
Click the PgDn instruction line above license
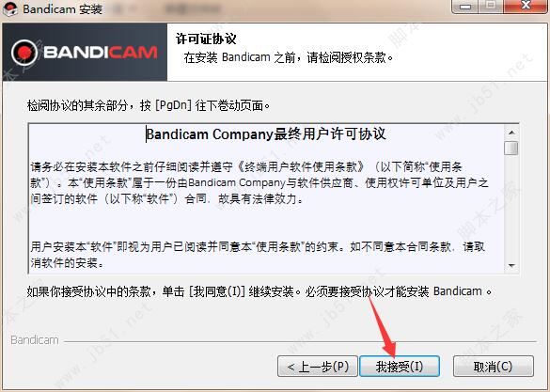[148, 105]
